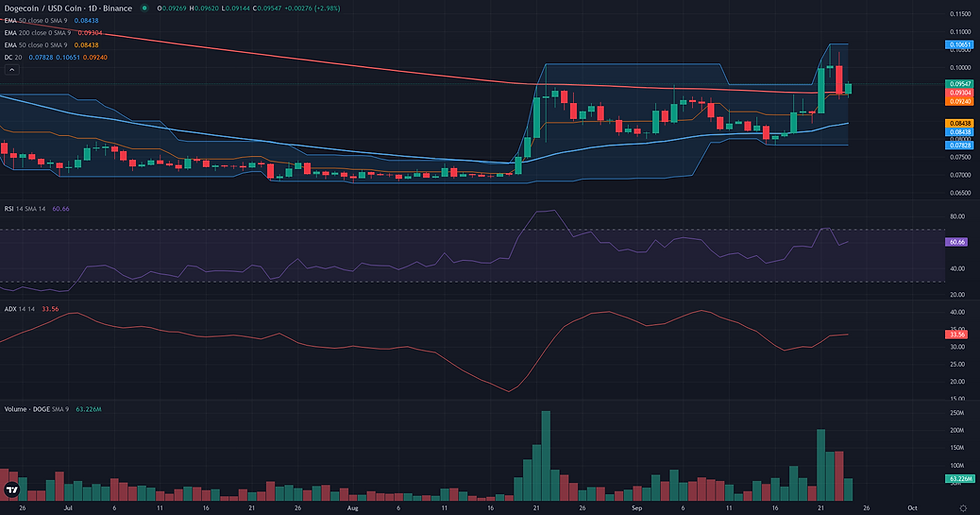The width and height of the screenshot is (980, 515).
Task: Select the EMA 200 close legend row
Action: point(53,32)
